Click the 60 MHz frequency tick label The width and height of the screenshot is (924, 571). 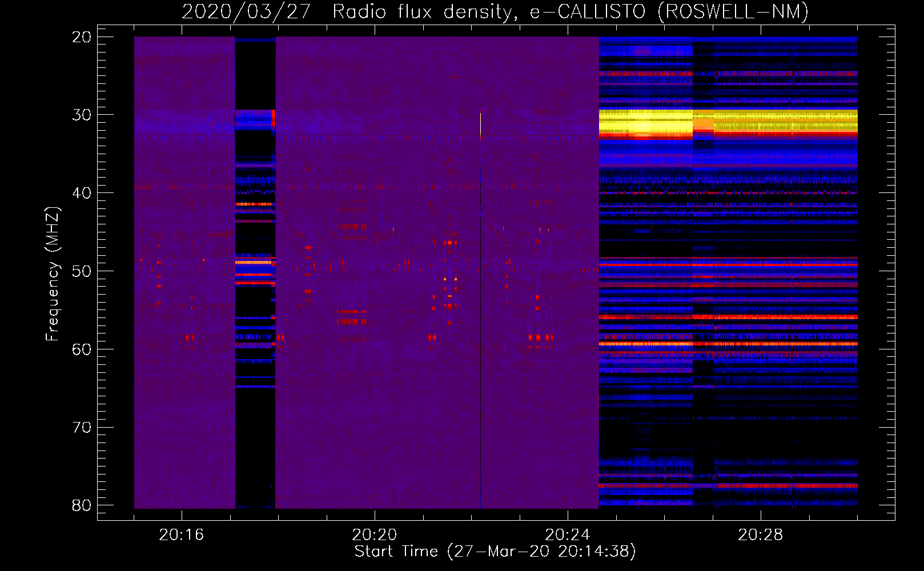(82, 349)
